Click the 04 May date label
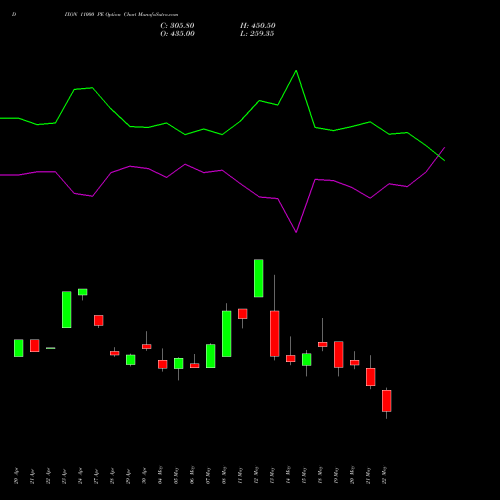 [x=160, y=475]
